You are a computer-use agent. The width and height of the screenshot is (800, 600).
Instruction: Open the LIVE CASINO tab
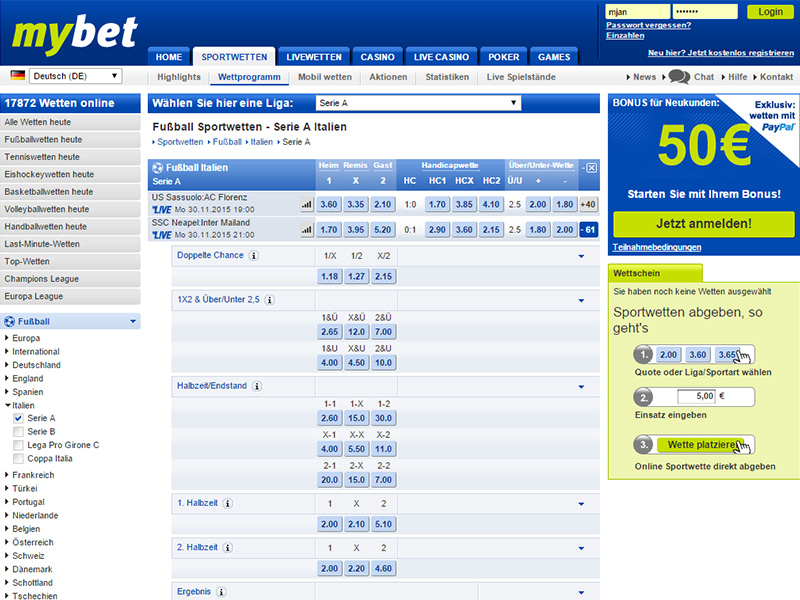[x=441, y=57]
